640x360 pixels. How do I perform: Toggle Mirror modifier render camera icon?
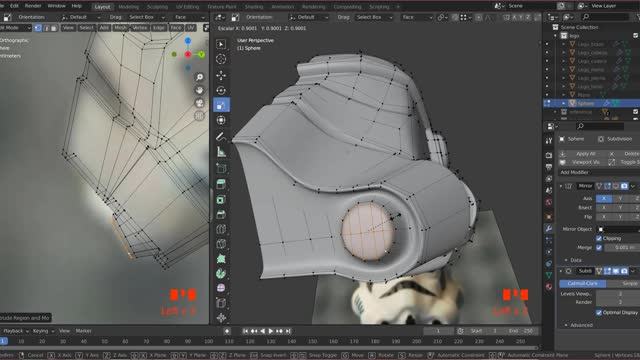[x=624, y=186]
